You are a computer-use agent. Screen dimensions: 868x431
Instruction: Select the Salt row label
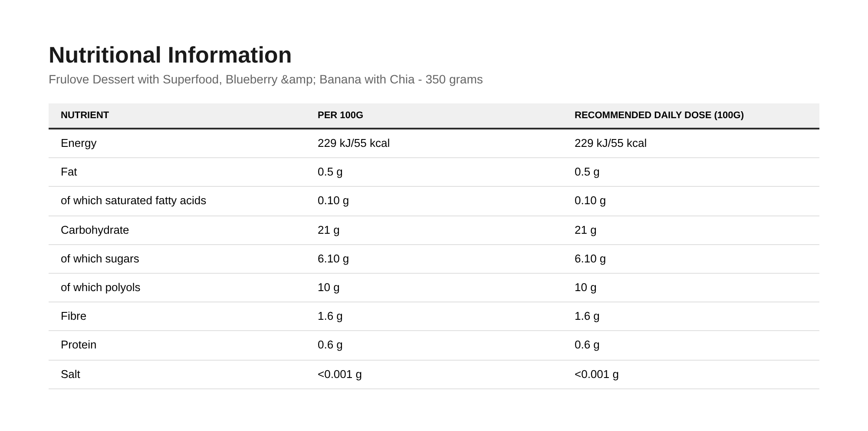point(70,375)
